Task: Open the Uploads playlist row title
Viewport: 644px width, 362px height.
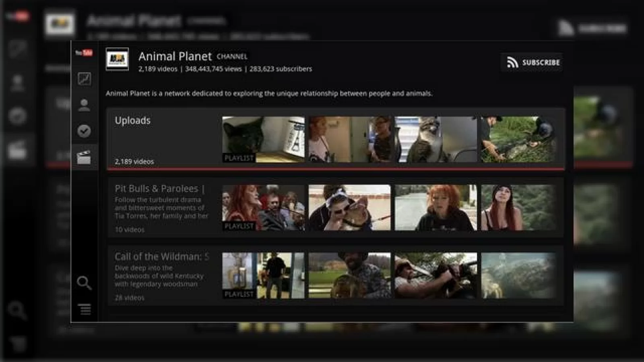Action: tap(133, 120)
